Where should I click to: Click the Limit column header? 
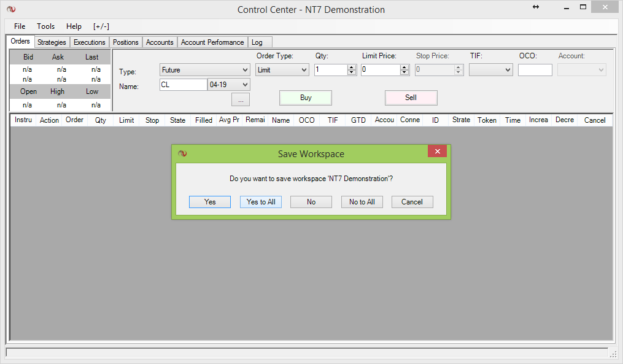[x=126, y=120]
